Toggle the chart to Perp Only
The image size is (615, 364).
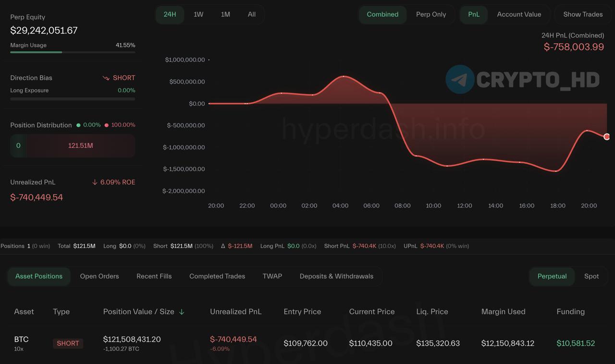[x=430, y=14]
